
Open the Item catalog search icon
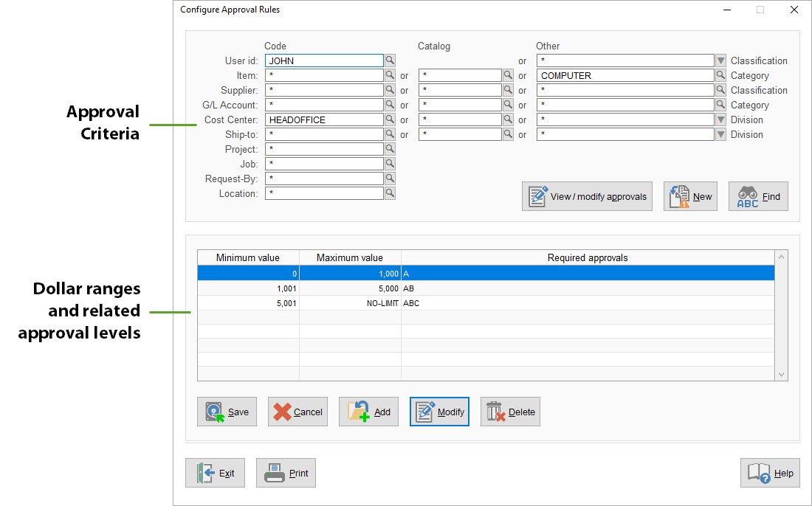coord(508,74)
